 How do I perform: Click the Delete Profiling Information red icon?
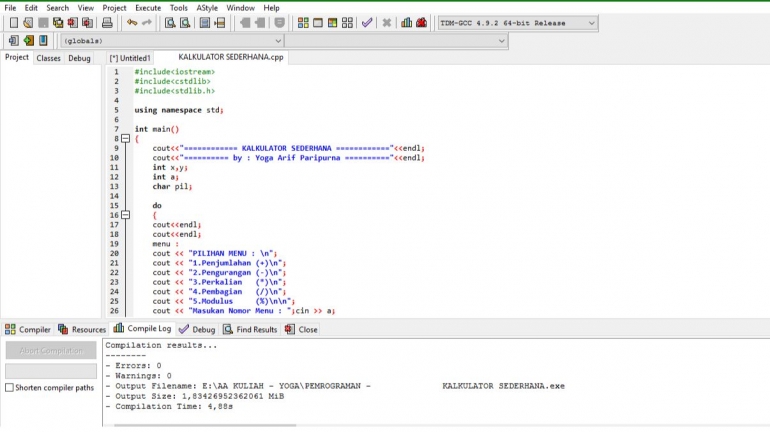point(421,23)
